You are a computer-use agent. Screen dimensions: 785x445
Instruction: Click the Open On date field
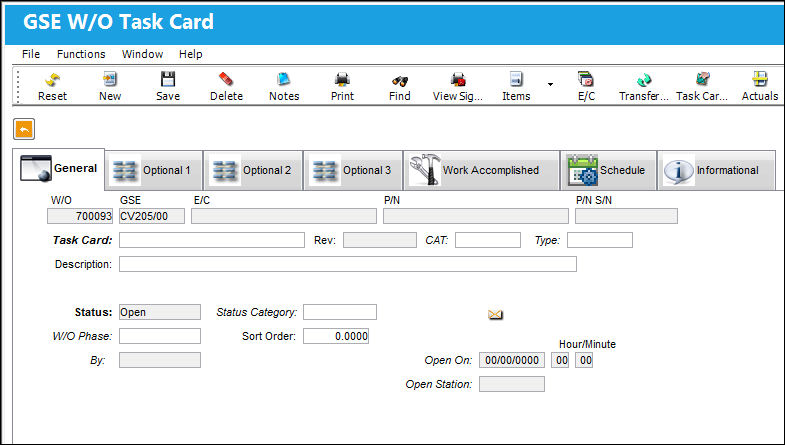point(512,360)
